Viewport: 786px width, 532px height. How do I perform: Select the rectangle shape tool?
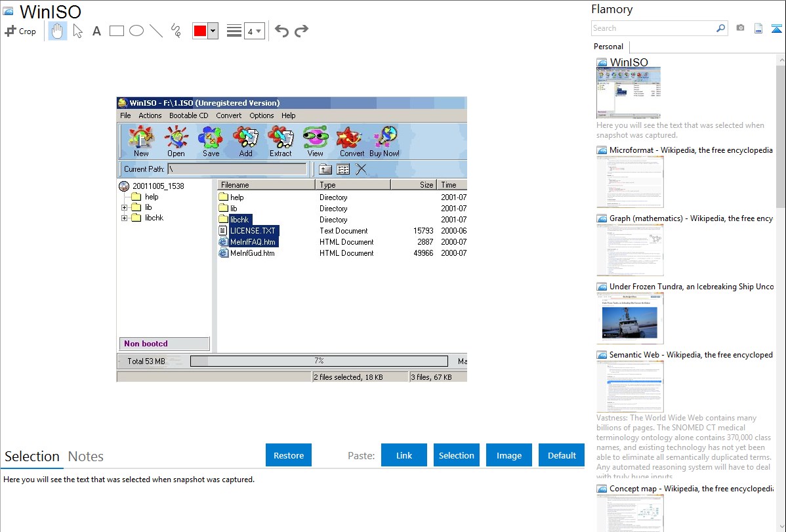(116, 31)
